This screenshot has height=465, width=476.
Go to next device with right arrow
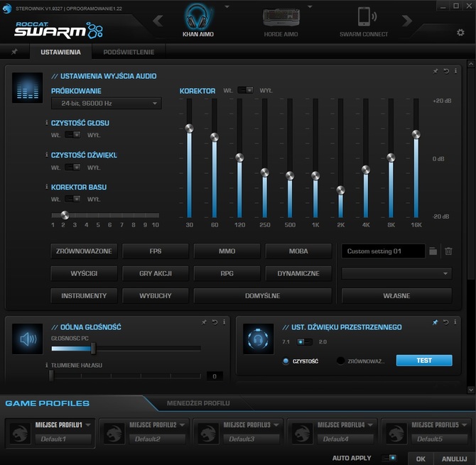[407, 21]
